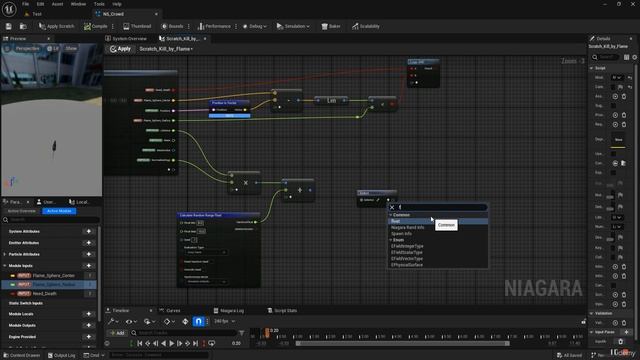
Task: Open the viewport options hamburger icon
Action: [7, 48]
